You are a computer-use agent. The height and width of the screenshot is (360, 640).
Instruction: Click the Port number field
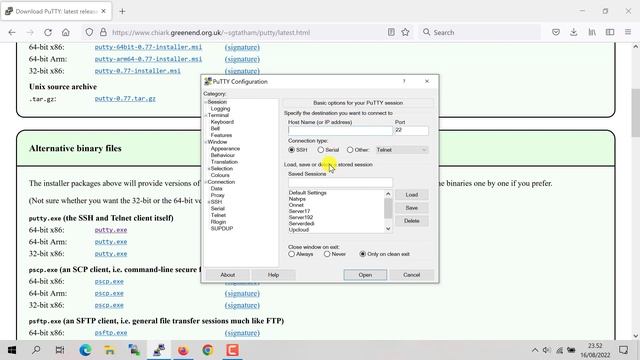pyautogui.click(x=411, y=130)
